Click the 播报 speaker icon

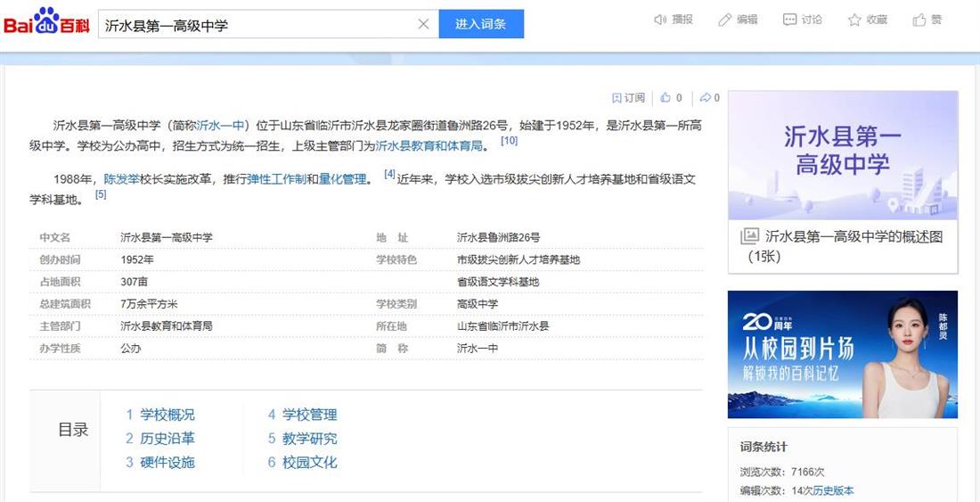tap(660, 20)
